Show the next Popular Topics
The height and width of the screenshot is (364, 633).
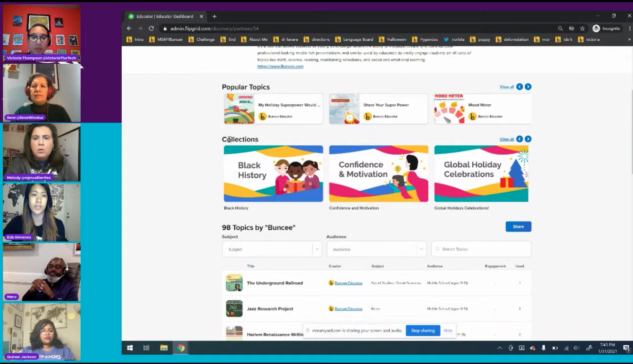coord(528,87)
